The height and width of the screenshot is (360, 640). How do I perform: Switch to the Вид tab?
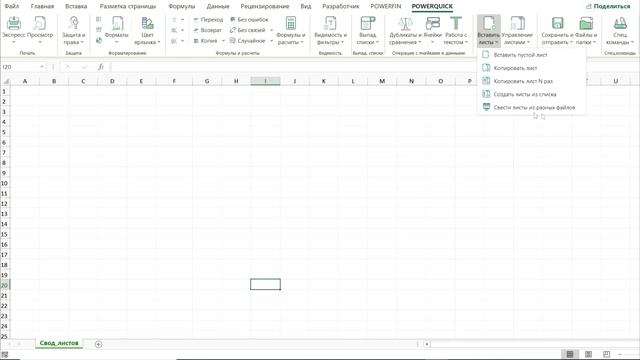306,7
